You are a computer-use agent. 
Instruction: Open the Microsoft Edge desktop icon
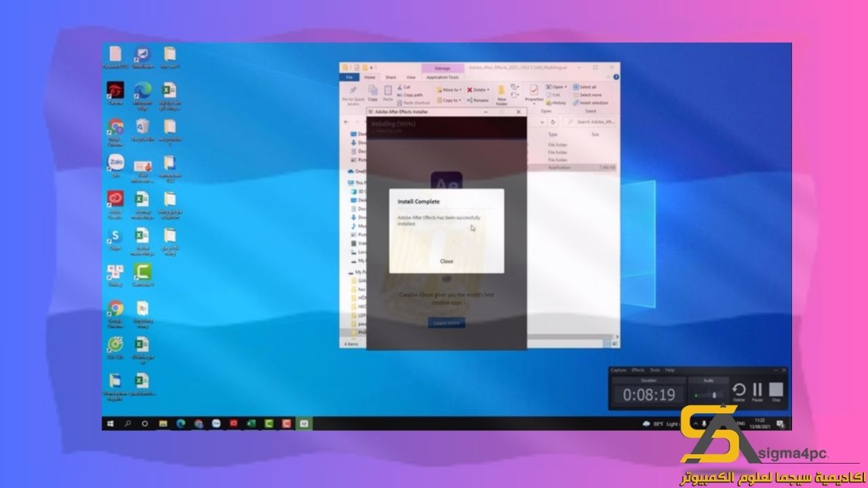point(142,95)
